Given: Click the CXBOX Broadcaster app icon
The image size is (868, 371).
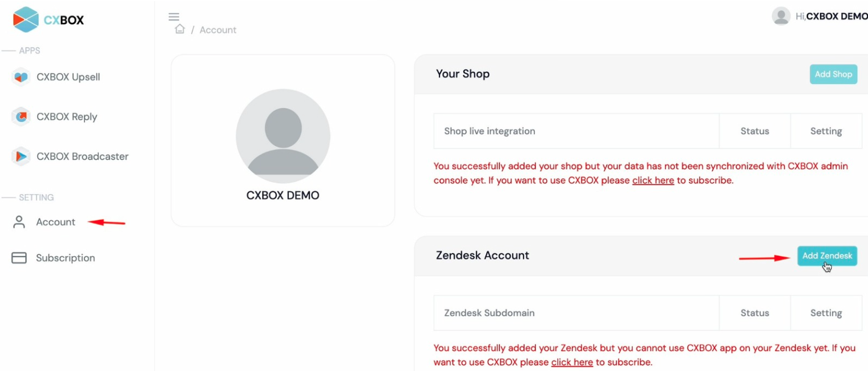Looking at the screenshot, I should point(21,156).
